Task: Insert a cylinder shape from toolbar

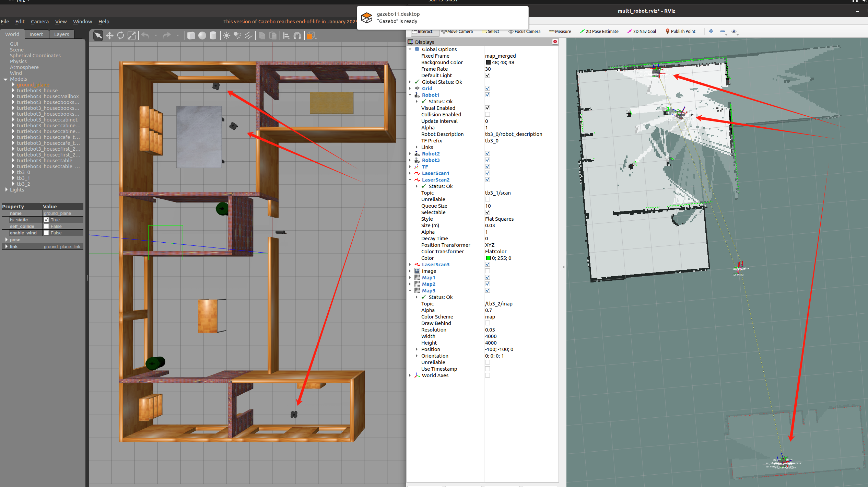Action: click(x=213, y=36)
